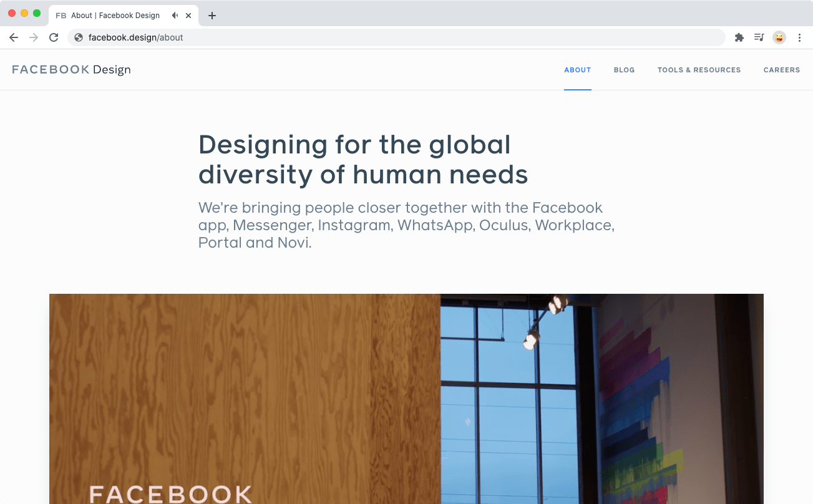
Task: Mute the tab using speaker icon
Action: (175, 16)
